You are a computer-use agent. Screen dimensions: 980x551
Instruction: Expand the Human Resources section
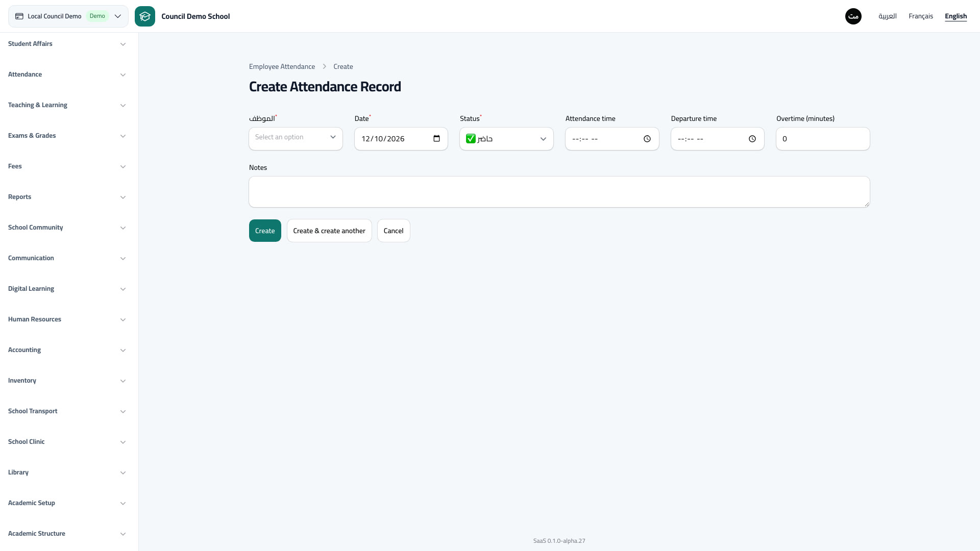(x=67, y=319)
